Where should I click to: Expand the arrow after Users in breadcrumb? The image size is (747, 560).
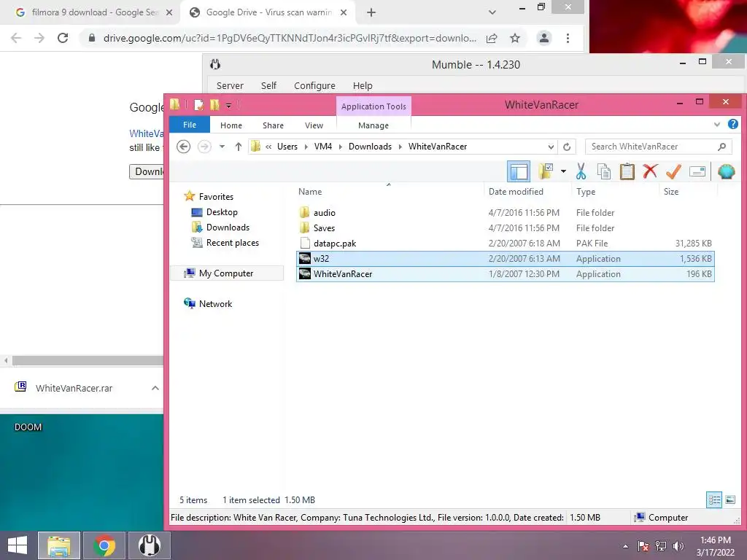click(x=306, y=147)
